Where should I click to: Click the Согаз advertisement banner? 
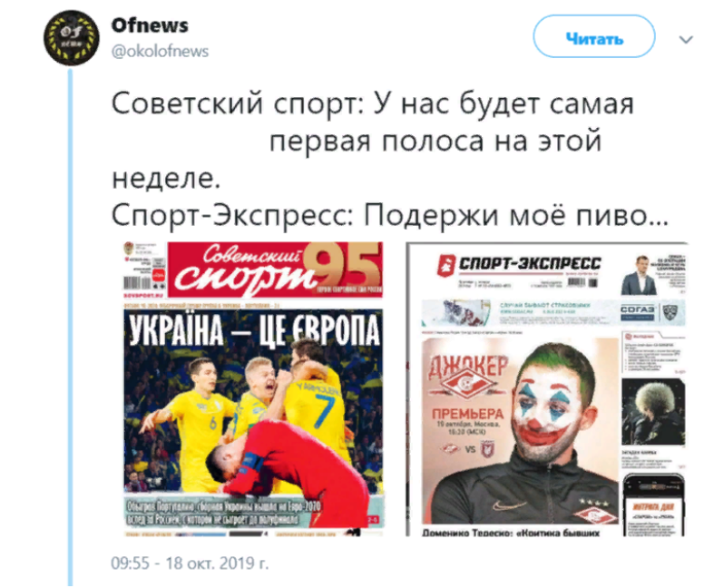coord(553,312)
